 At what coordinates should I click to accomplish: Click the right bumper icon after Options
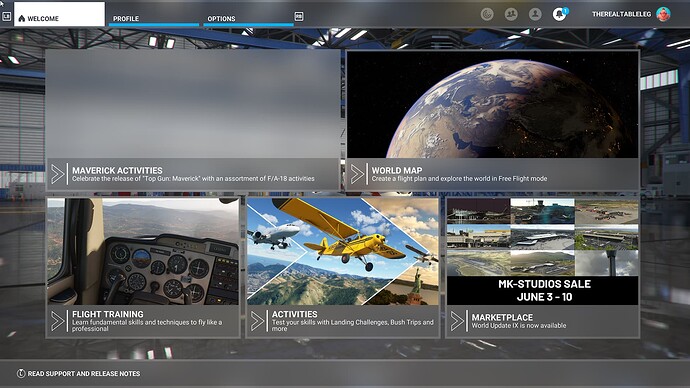[299, 17]
